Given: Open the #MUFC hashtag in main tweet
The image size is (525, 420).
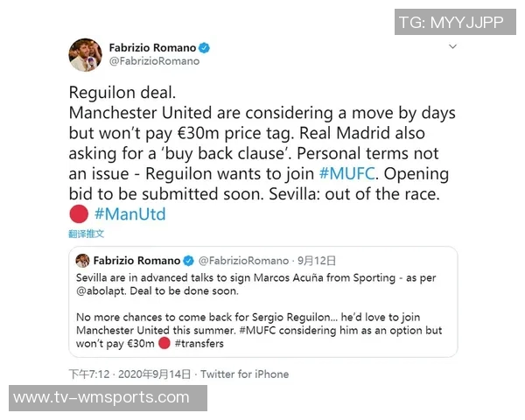Looking at the screenshot, I should [346, 174].
